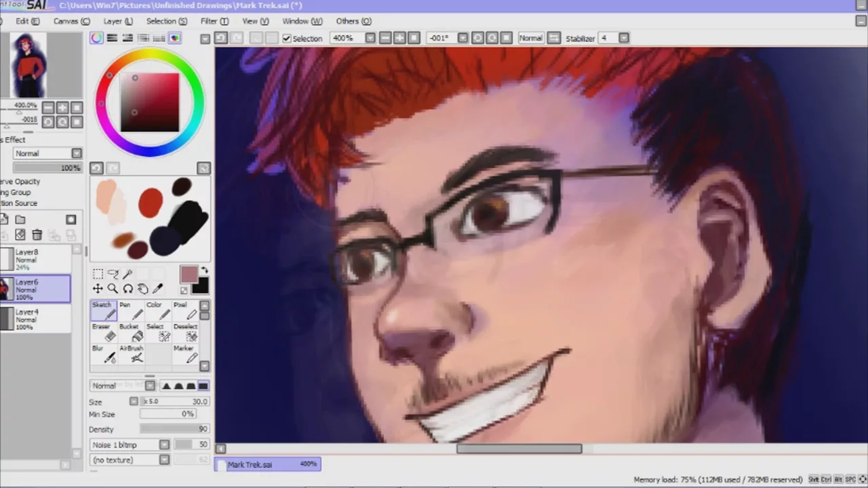The width and height of the screenshot is (868, 488).
Task: Select the Pixel brush tool
Action: [184, 310]
